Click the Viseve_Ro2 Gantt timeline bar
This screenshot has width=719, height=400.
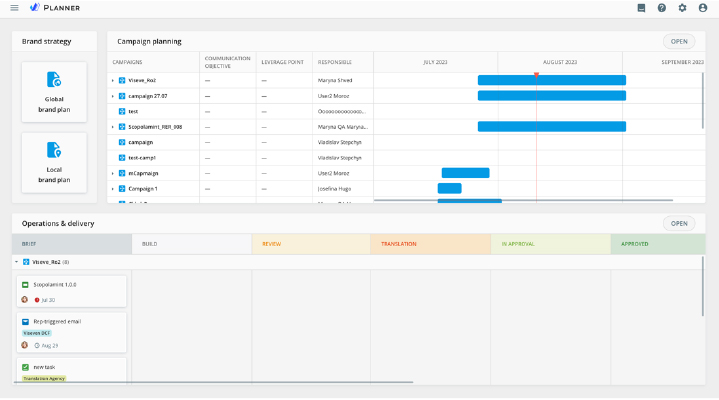(x=551, y=80)
